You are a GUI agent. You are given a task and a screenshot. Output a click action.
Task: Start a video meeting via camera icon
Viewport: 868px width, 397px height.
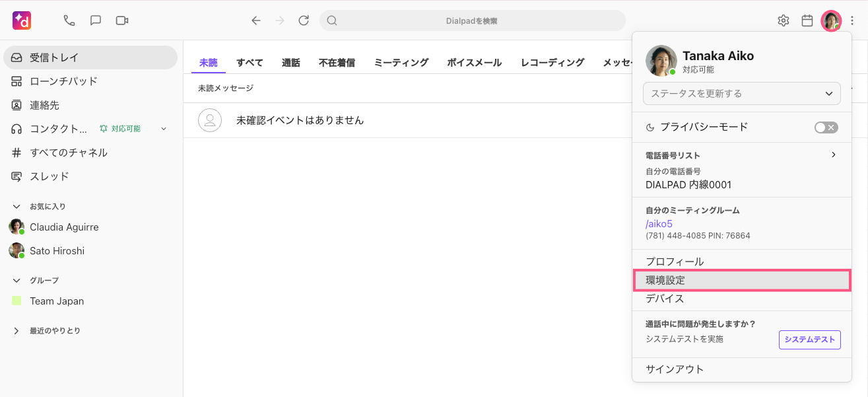point(122,20)
